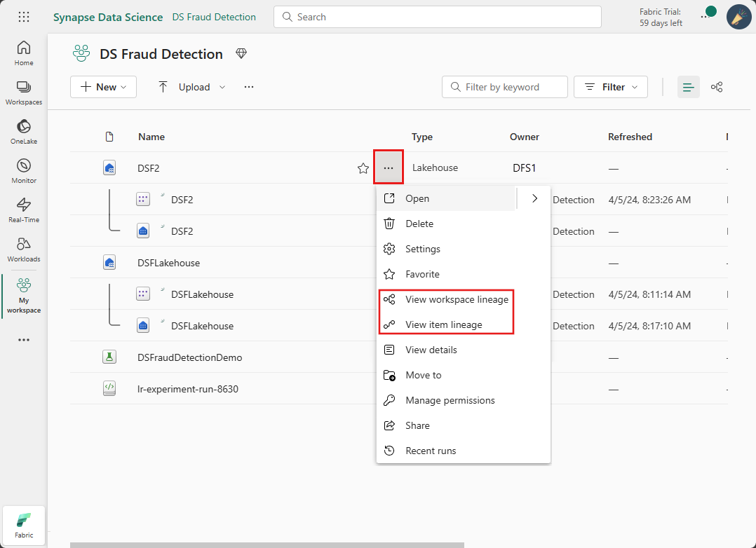Click DS Fraud Detection breadcrumb link
The height and width of the screenshot is (548, 756).
(214, 17)
